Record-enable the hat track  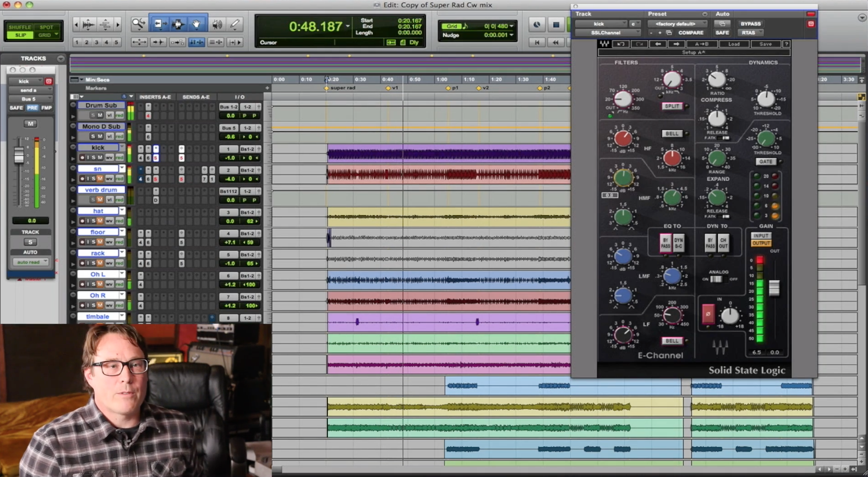[x=82, y=221]
